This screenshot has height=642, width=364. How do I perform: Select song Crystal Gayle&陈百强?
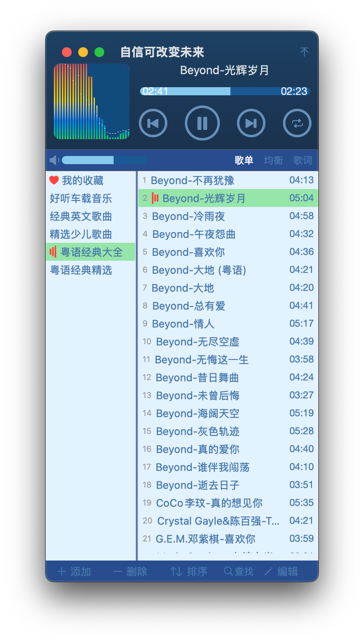pyautogui.click(x=228, y=521)
